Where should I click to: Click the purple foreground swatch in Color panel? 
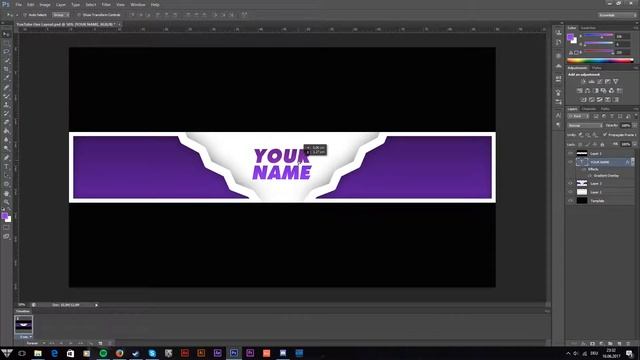click(x=570, y=37)
